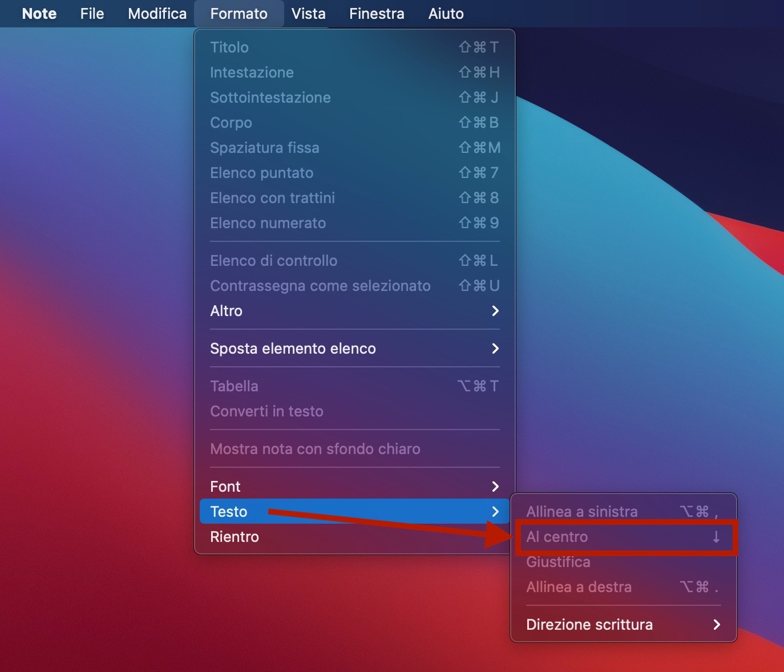Screen dimensions: 784x672
Task: Choose Allinea a sinistra alignment
Action: [624, 512]
